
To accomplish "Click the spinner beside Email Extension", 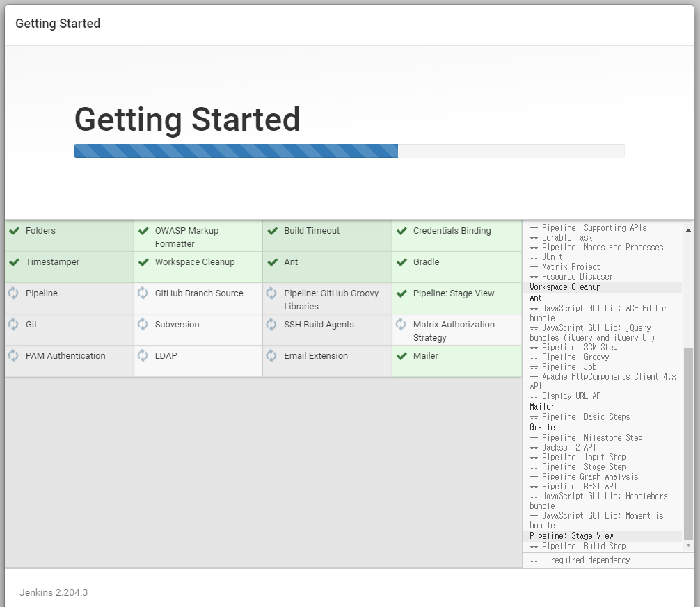I will [271, 355].
